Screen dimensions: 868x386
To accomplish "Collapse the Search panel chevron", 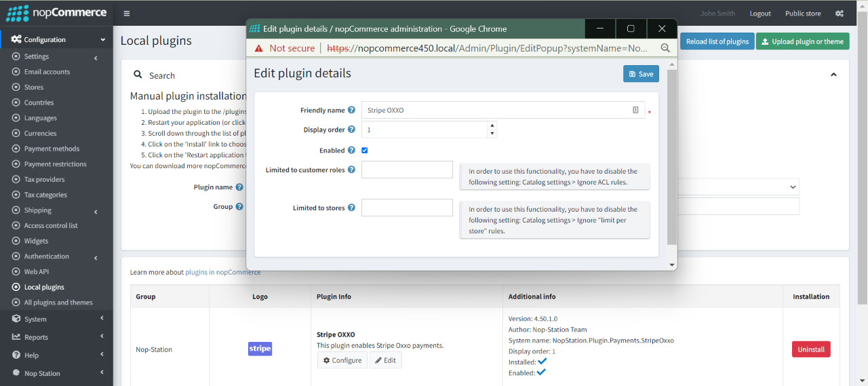I will click(833, 75).
